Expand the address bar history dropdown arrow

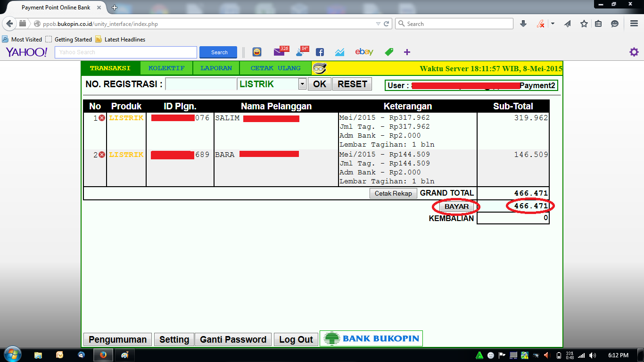tap(379, 23)
